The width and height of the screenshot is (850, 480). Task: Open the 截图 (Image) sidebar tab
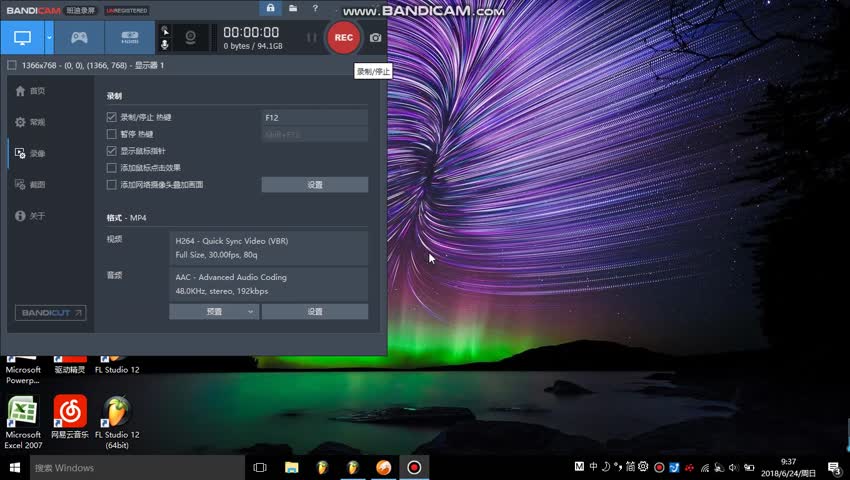pos(30,184)
